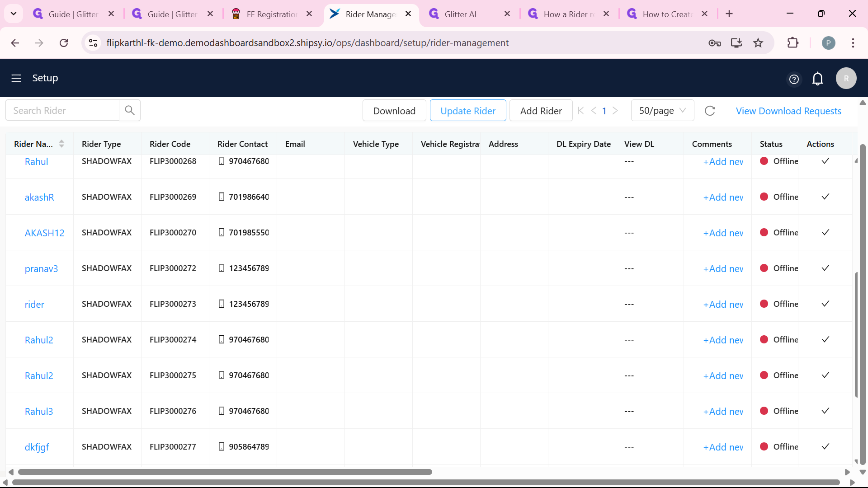Reload the browser page

(x=64, y=43)
